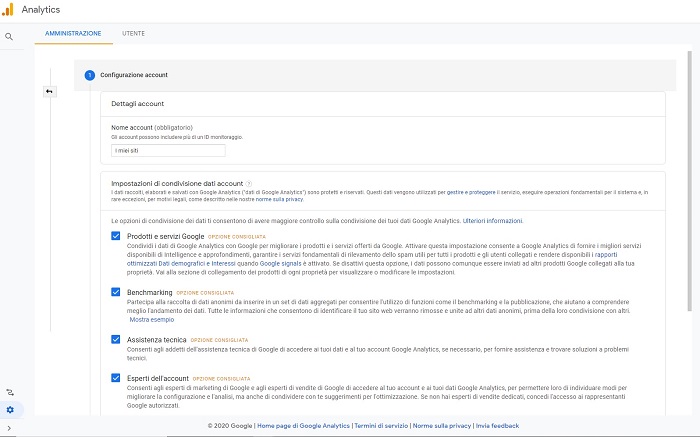The height and width of the screenshot is (437, 700).
Task: Click the 'Analytics' title text
Action: point(41,10)
